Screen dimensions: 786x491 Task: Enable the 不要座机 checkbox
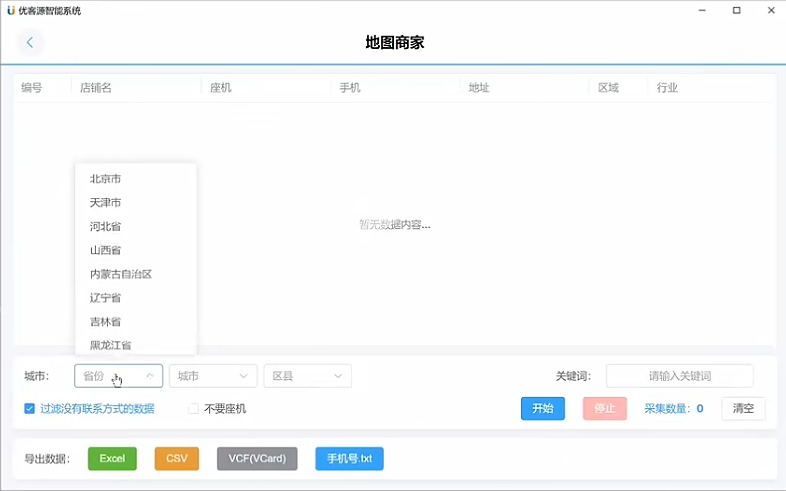pos(194,408)
